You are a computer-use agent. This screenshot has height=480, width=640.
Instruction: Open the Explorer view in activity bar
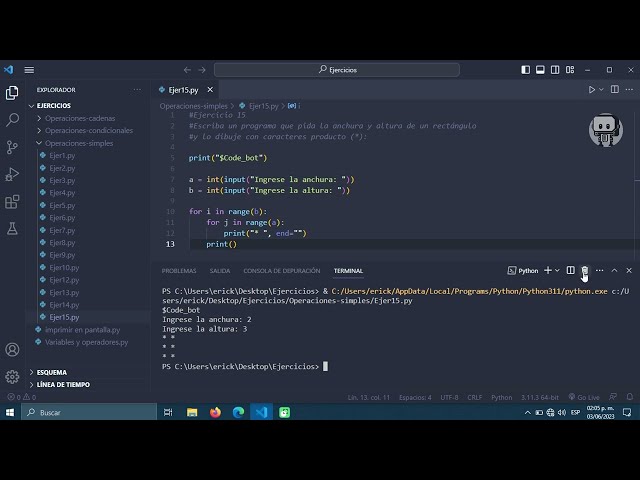click(12, 93)
